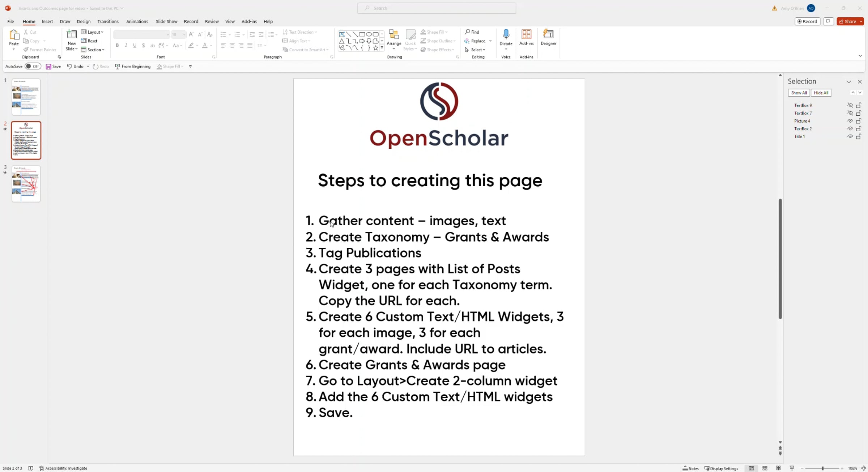The height and width of the screenshot is (472, 868).
Task: Click the Accessibility: Investigate status icon
Action: point(63,468)
